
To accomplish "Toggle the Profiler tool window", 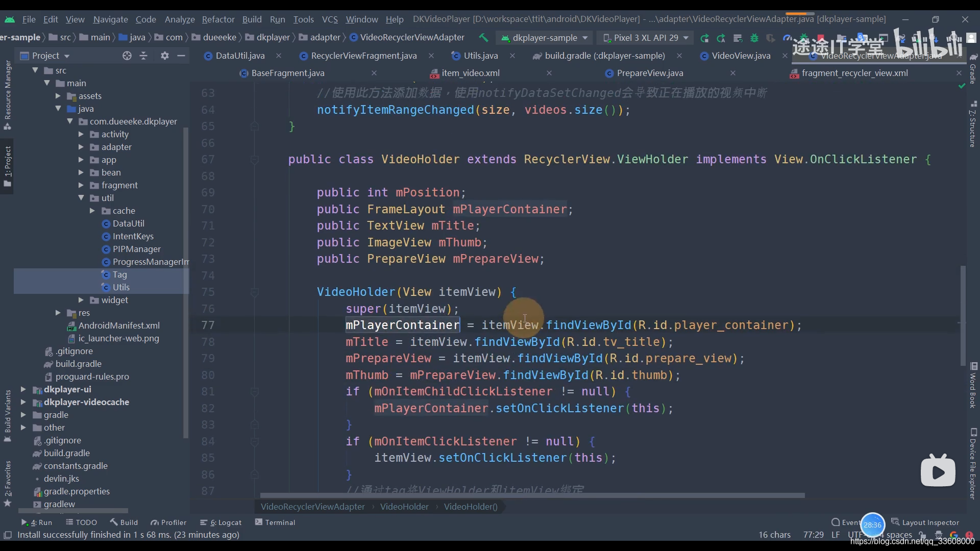I will 168,522.
